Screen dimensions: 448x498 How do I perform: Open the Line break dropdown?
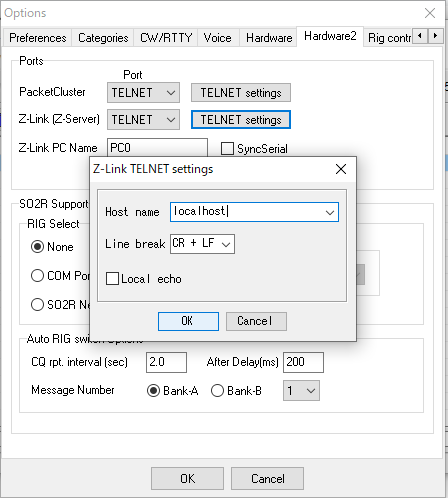point(202,244)
